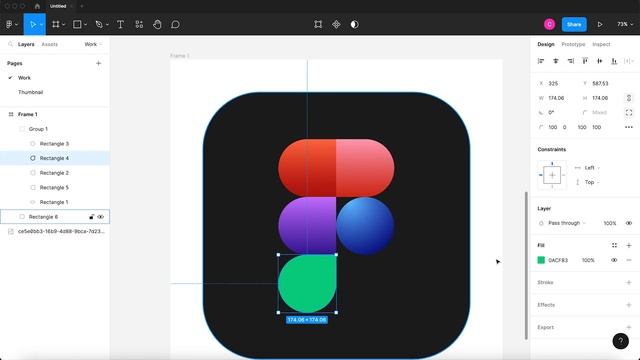This screenshot has width=640, height=360.
Task: Select the Untitled file tab
Action: tap(58, 6)
